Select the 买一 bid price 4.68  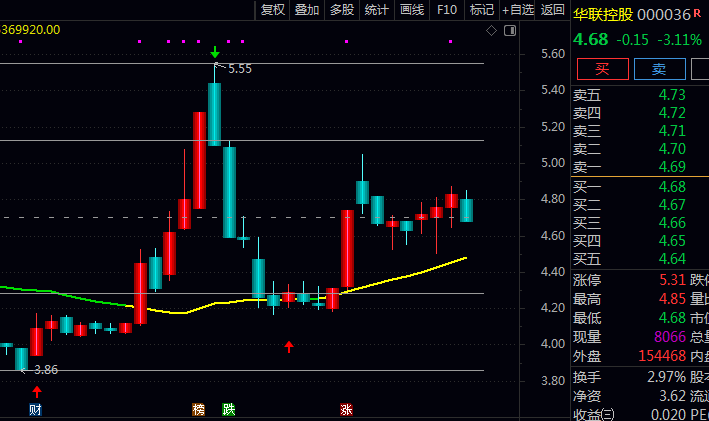(672, 187)
